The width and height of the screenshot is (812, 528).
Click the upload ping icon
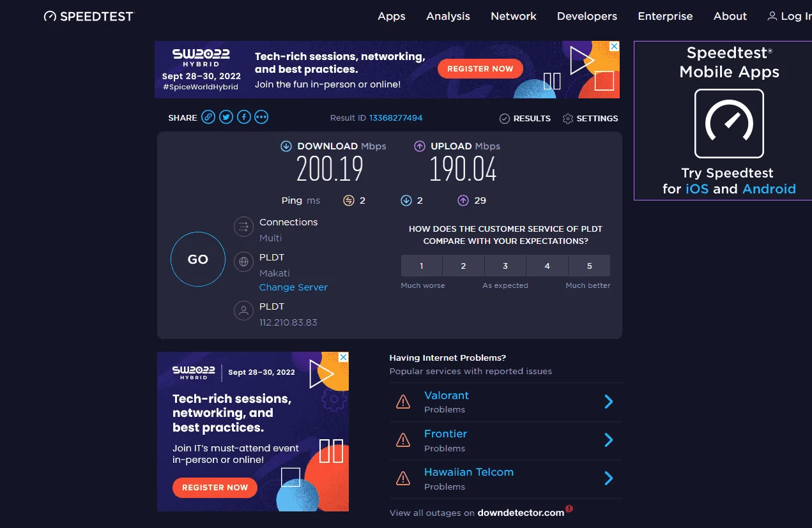[463, 200]
